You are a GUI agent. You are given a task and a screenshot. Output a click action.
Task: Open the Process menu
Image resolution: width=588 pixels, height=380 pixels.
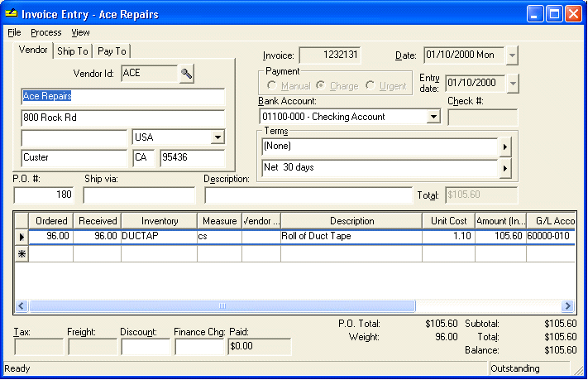click(46, 32)
